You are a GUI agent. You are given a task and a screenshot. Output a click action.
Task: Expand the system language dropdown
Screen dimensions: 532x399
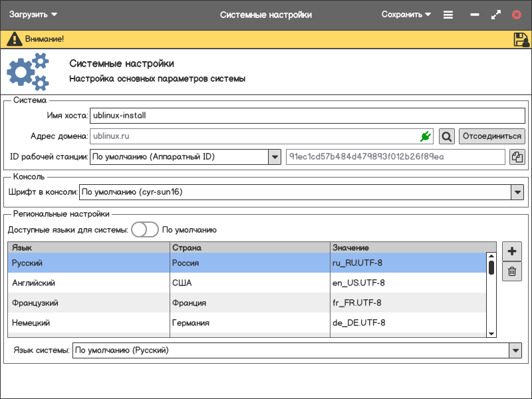tap(515, 350)
